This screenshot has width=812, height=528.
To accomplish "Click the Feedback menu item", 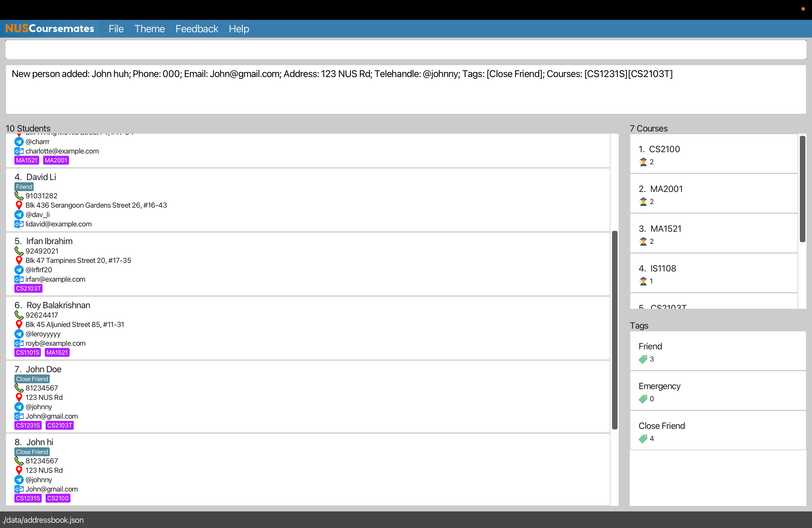I will [196, 28].
